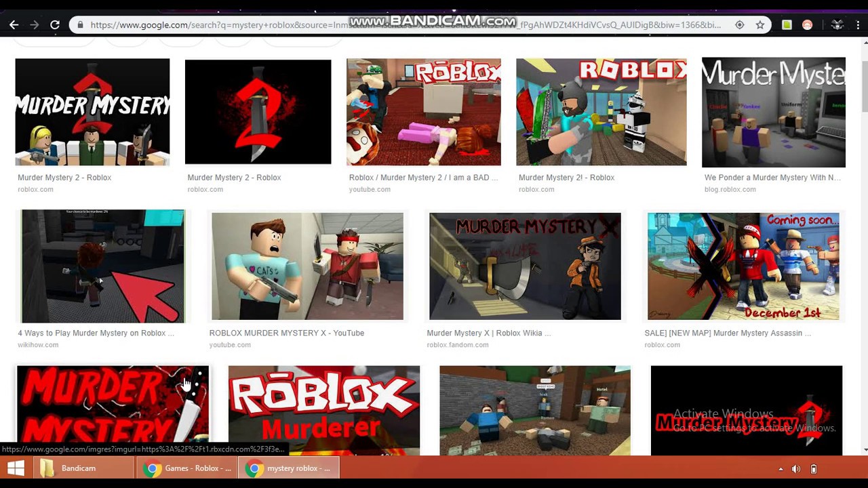Click the padlock site info icon
The image size is (868, 488).
click(81, 25)
